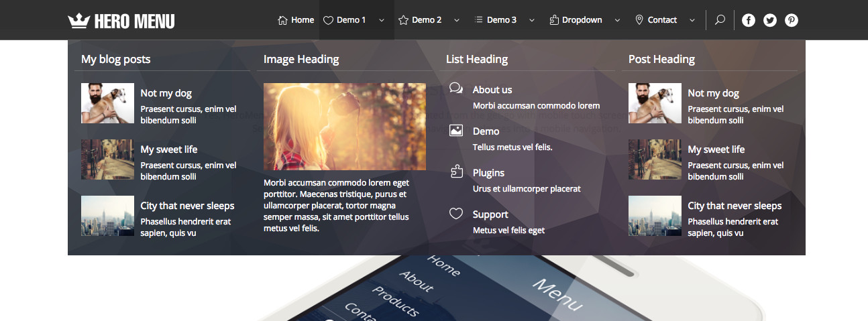The width and height of the screenshot is (868, 321).
Task: Click dog thumbnail under Post Heading
Action: coord(655,103)
